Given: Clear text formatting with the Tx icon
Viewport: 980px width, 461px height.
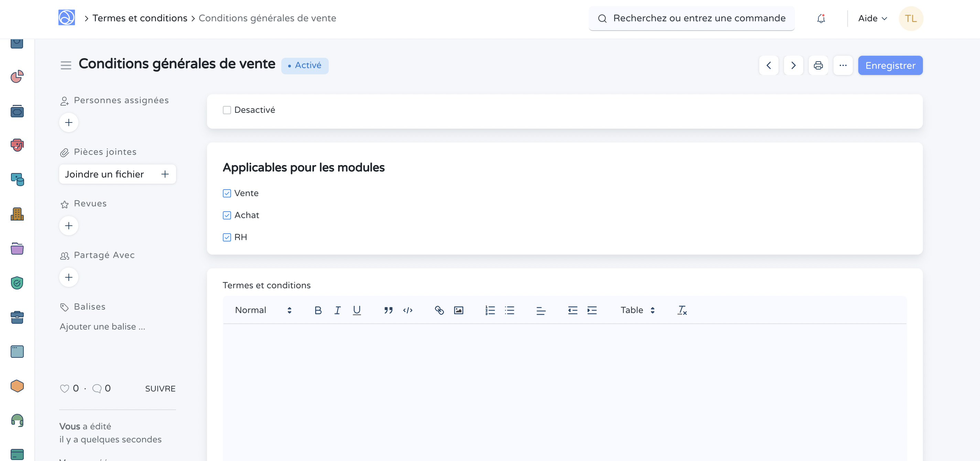Looking at the screenshot, I should [x=682, y=310].
